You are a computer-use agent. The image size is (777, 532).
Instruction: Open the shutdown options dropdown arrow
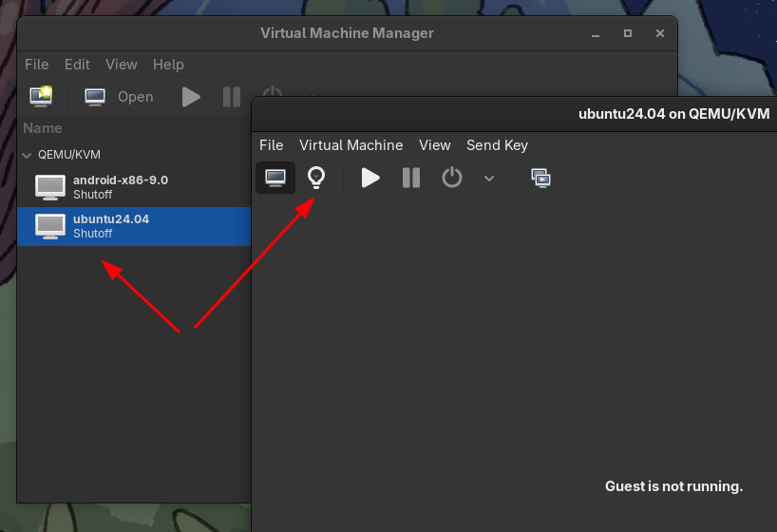[x=489, y=178]
